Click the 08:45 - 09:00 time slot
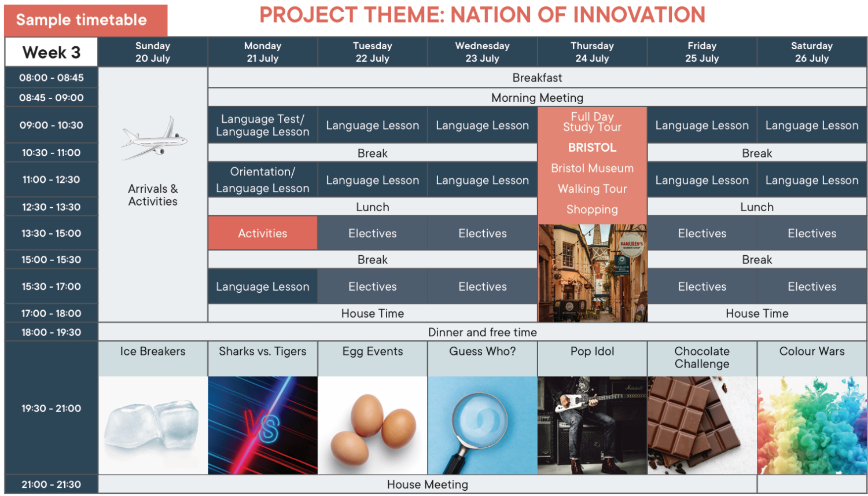868x496 pixels. click(x=52, y=98)
